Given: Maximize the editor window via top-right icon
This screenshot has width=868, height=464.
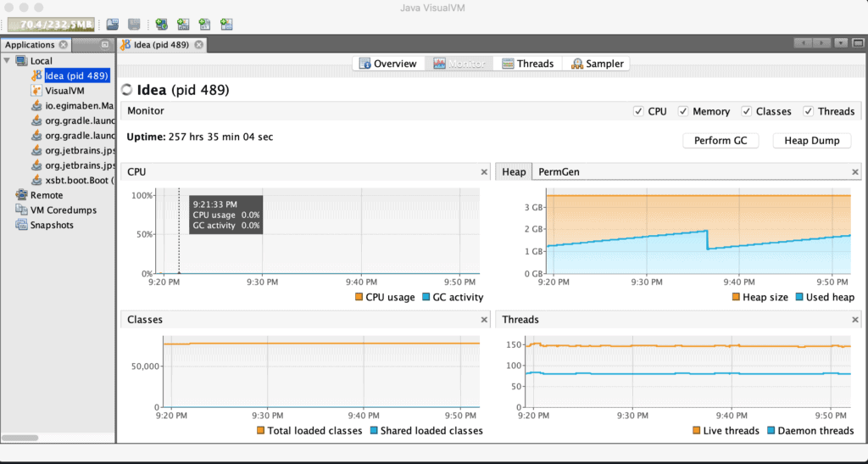Looking at the screenshot, I should tap(858, 43).
